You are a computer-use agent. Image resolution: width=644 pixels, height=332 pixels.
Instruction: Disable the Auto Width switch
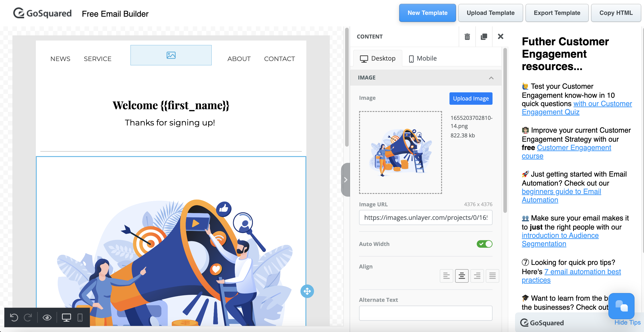(x=484, y=244)
